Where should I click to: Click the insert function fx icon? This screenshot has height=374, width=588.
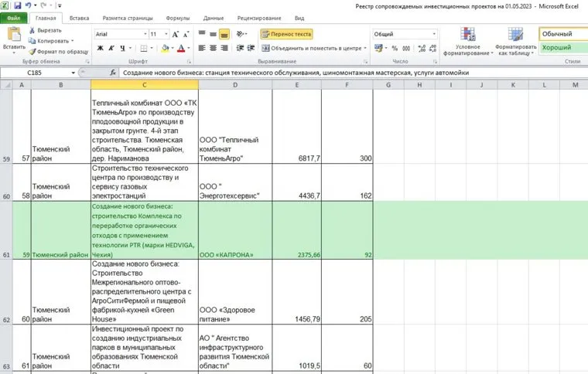click(x=112, y=73)
